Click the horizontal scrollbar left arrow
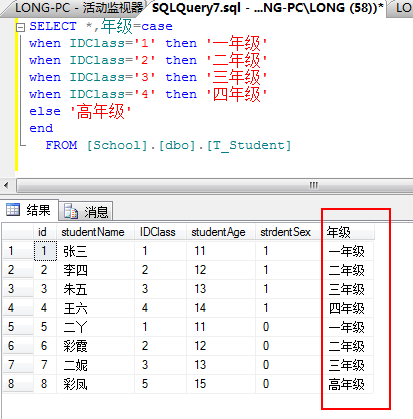413x419 pixels. coord(6,185)
